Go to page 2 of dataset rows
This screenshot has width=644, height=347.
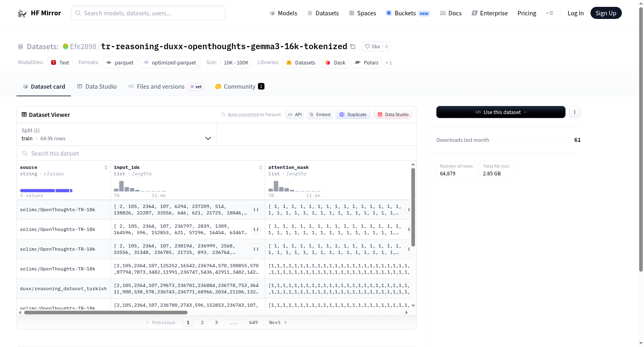point(202,322)
